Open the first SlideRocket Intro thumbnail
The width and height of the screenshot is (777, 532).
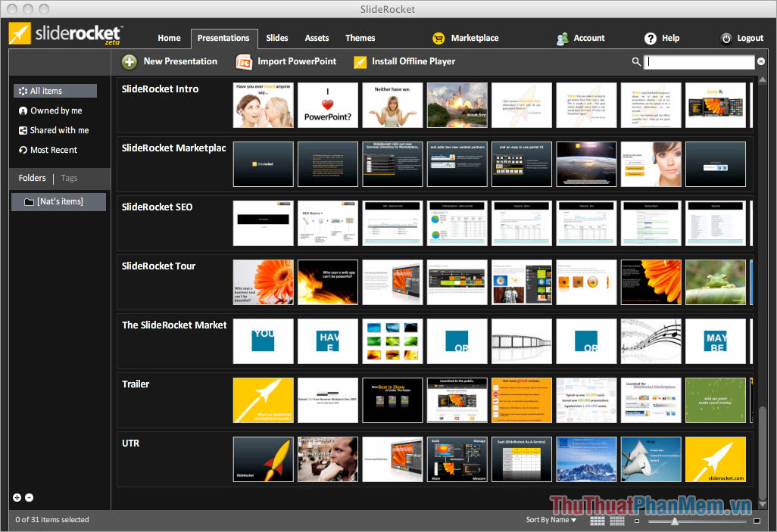click(263, 104)
